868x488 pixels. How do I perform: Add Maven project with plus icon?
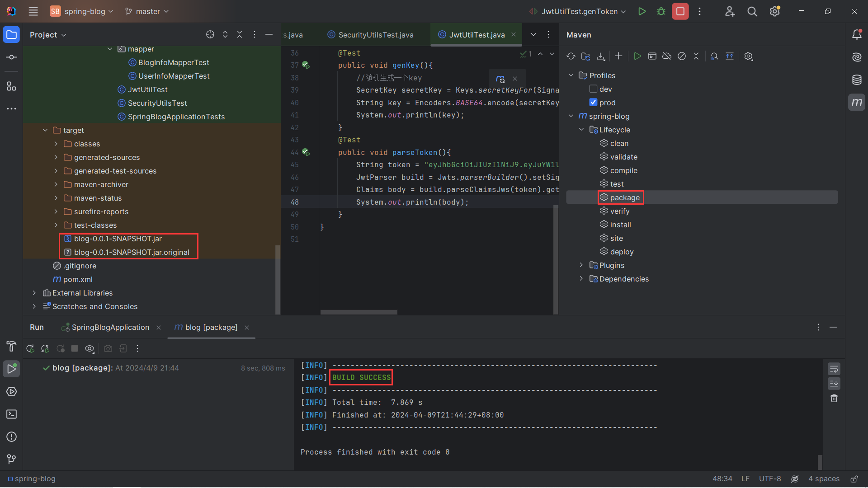tap(618, 56)
